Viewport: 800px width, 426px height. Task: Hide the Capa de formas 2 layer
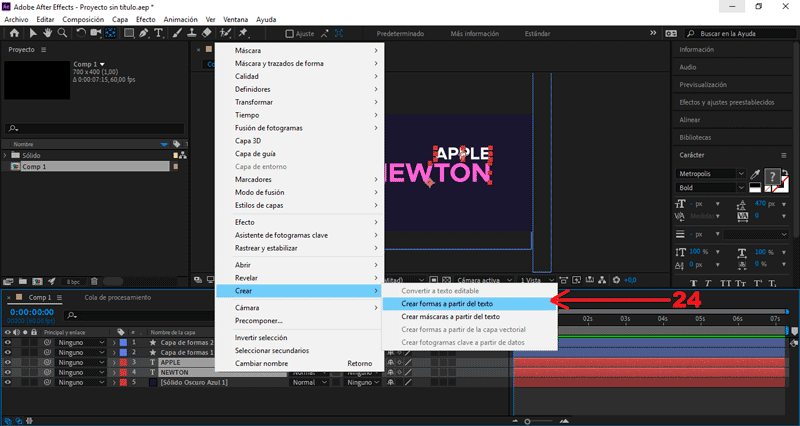[8, 342]
